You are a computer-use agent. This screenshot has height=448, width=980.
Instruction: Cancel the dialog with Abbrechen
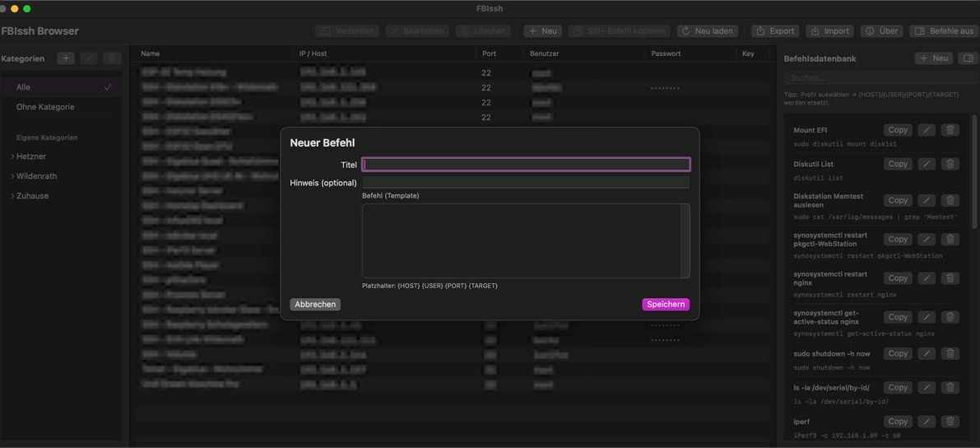315,305
